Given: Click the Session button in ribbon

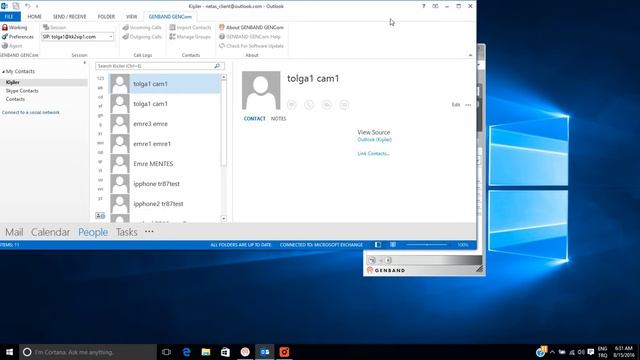Looking at the screenshot, I should tap(54, 27).
